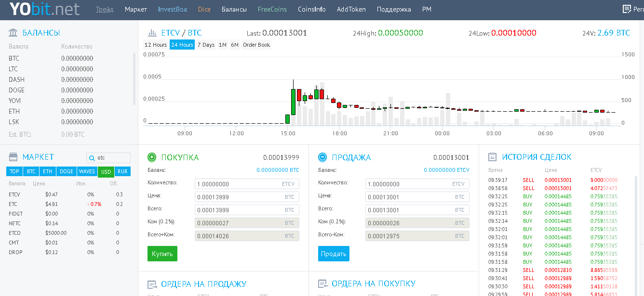Image resolution: width=644 pixels, height=296 pixels.
Task: Click the YObit.net logo
Action: (x=45, y=9)
